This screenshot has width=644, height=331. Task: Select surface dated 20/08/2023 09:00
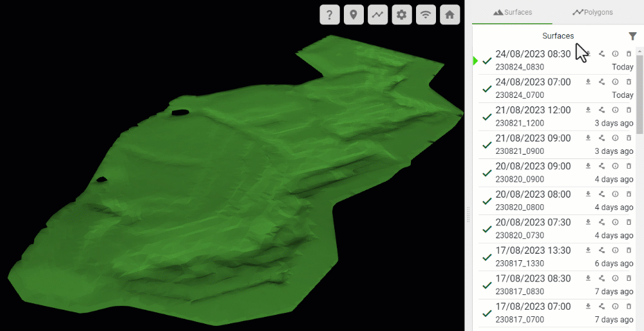coord(533,166)
